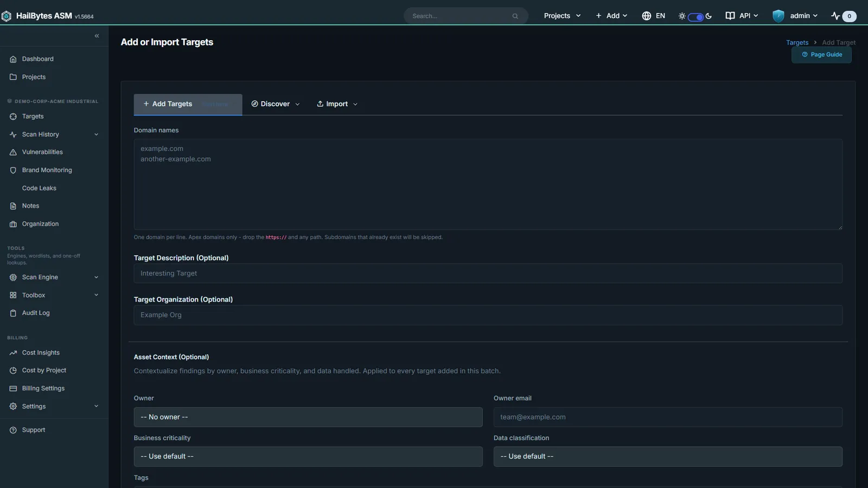Viewport: 868px width, 488px height.
Task: Open the API dropdown menu
Action: pyautogui.click(x=742, y=16)
